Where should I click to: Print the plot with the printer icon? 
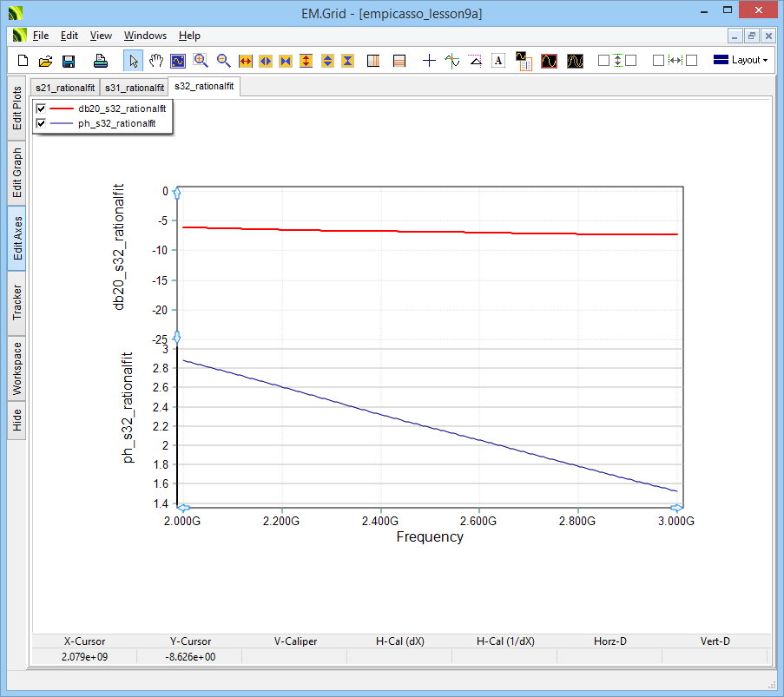101,61
